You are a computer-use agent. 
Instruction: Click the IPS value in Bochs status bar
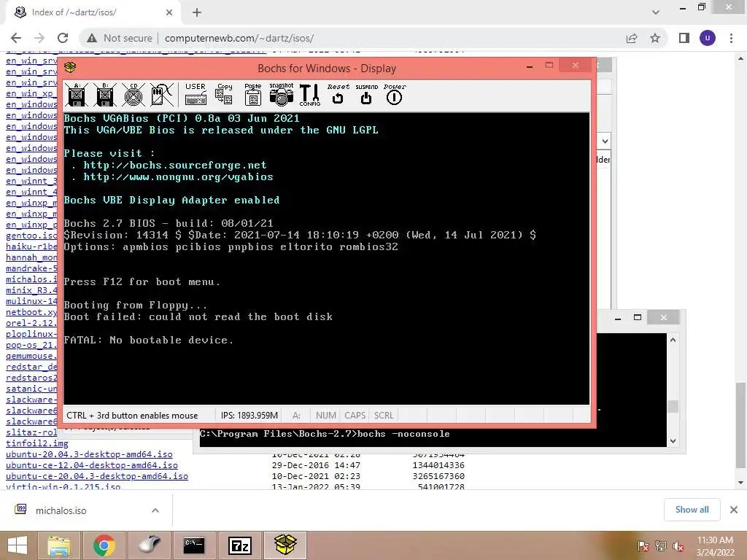click(249, 415)
